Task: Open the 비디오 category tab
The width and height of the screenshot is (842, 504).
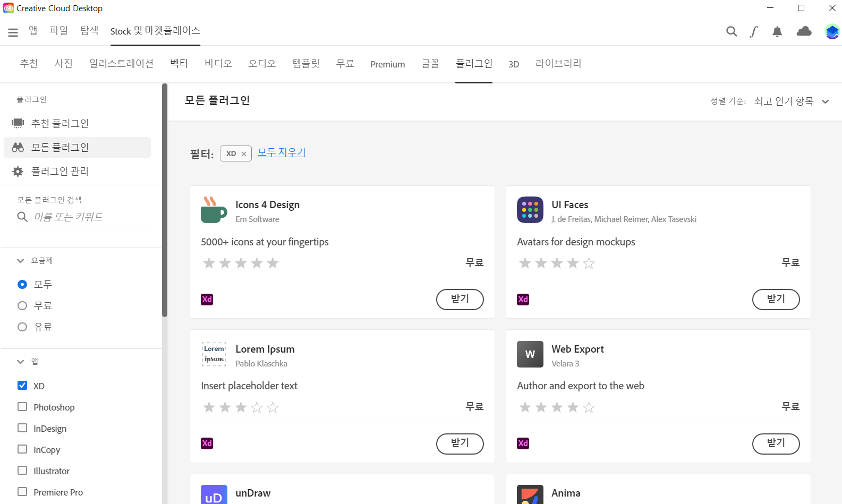Action: 218,64
